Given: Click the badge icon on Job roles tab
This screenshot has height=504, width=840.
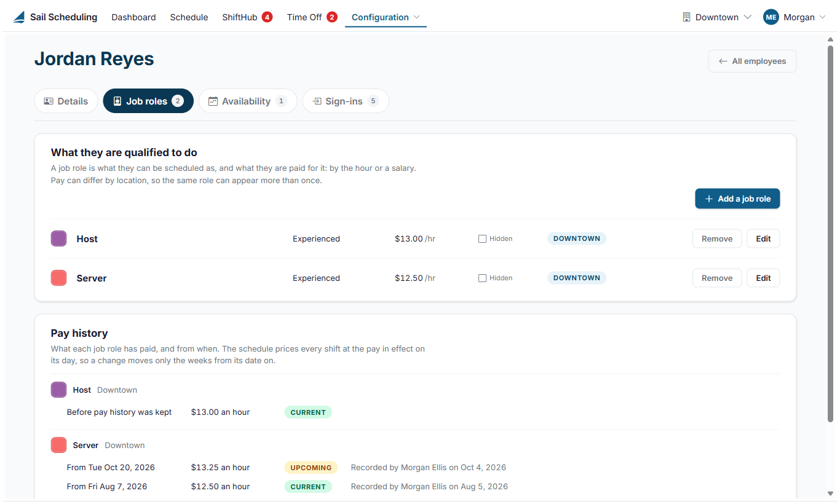Looking at the screenshot, I should (x=117, y=101).
